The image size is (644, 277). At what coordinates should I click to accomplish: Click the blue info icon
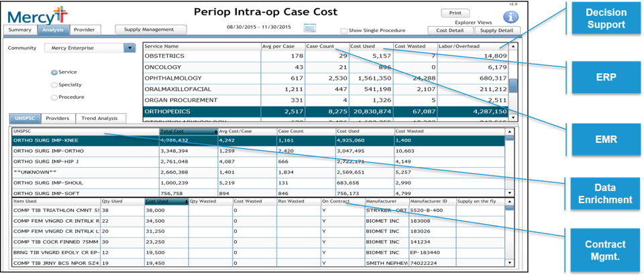512,17
